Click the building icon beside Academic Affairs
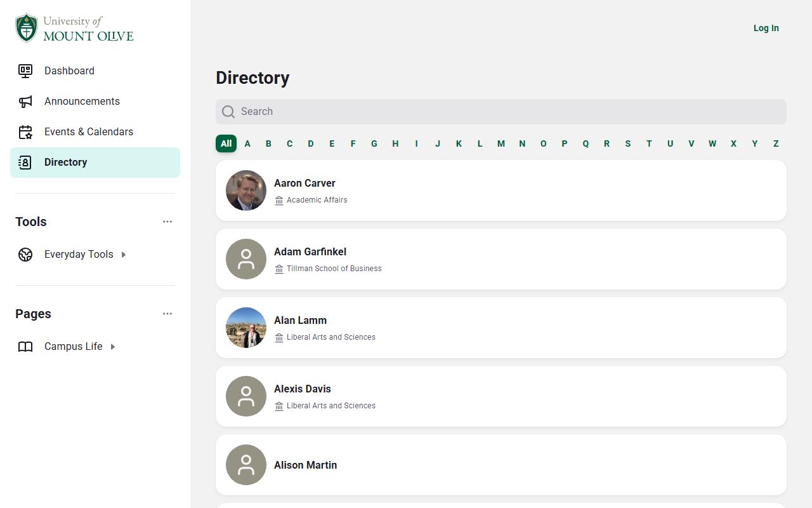Image resolution: width=812 pixels, height=508 pixels. (279, 200)
